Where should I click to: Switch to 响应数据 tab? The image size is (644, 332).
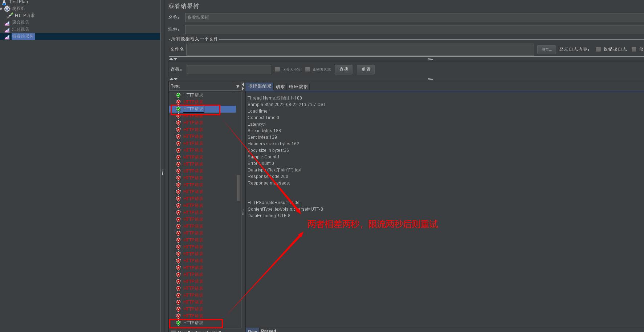(x=298, y=87)
